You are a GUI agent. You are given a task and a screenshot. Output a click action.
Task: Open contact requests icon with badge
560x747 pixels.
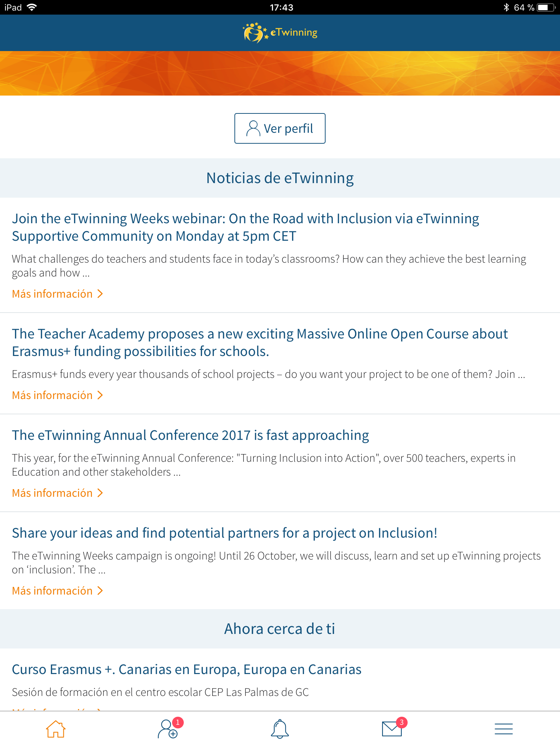[x=168, y=729]
